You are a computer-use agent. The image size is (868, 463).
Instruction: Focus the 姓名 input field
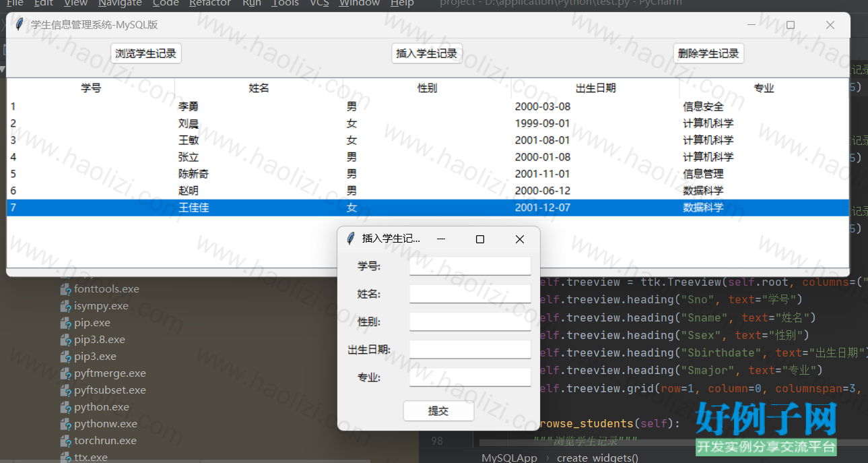pyautogui.click(x=470, y=294)
